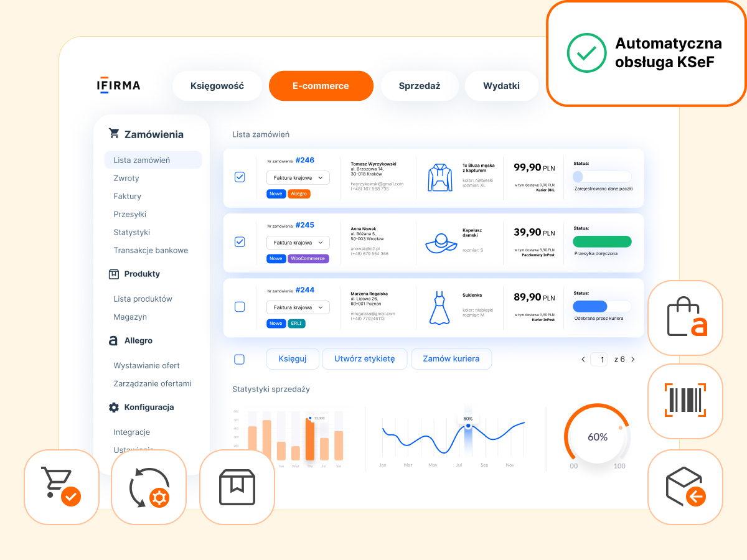747x560 pixels.
Task: Click the Produkty package icon in sidebar
Action: 114,274
